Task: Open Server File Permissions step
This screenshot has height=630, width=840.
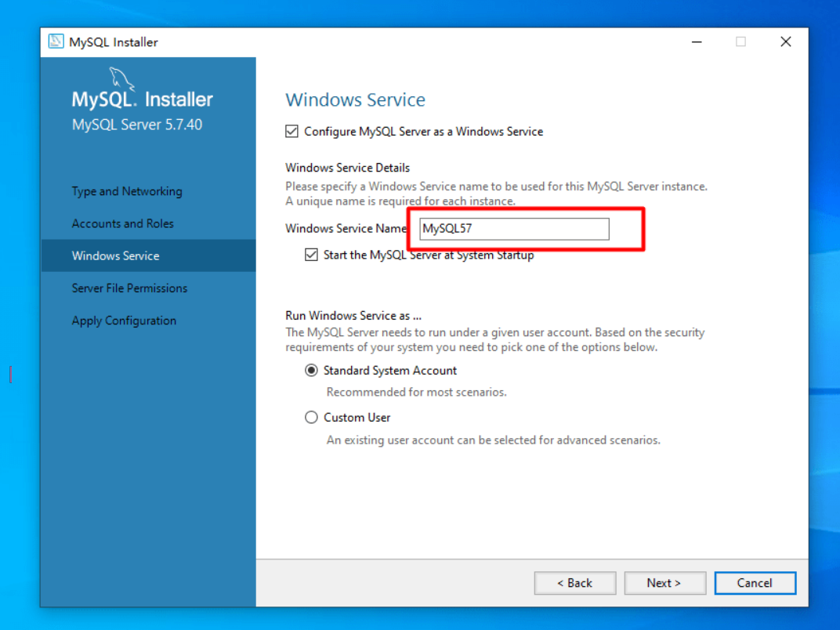Action: coord(129,288)
